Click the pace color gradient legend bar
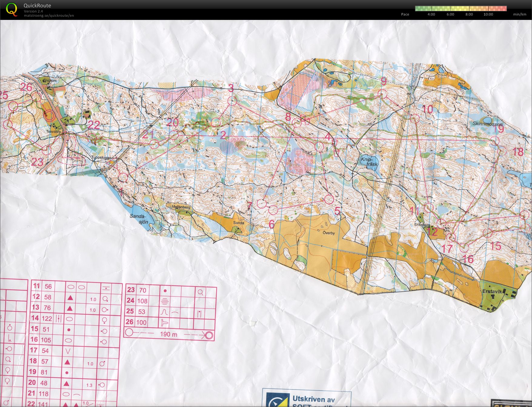 (461, 8)
